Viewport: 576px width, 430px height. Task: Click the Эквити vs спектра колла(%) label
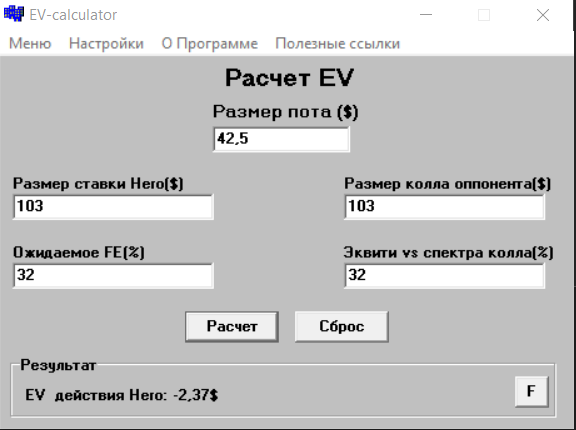click(x=448, y=252)
